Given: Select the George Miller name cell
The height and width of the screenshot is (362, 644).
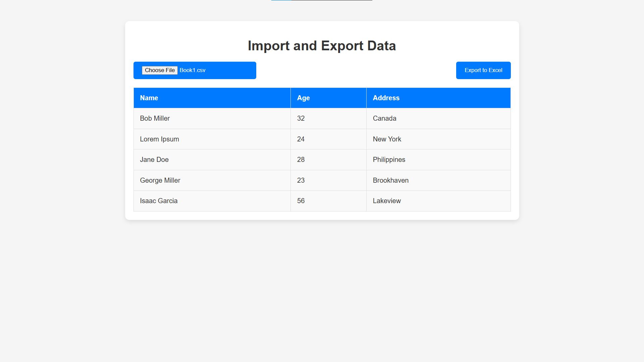Looking at the screenshot, I should [x=212, y=180].
